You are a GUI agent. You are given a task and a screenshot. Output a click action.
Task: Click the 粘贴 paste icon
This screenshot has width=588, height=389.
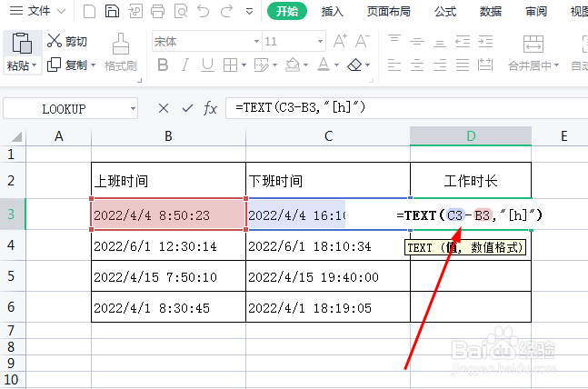coord(22,43)
